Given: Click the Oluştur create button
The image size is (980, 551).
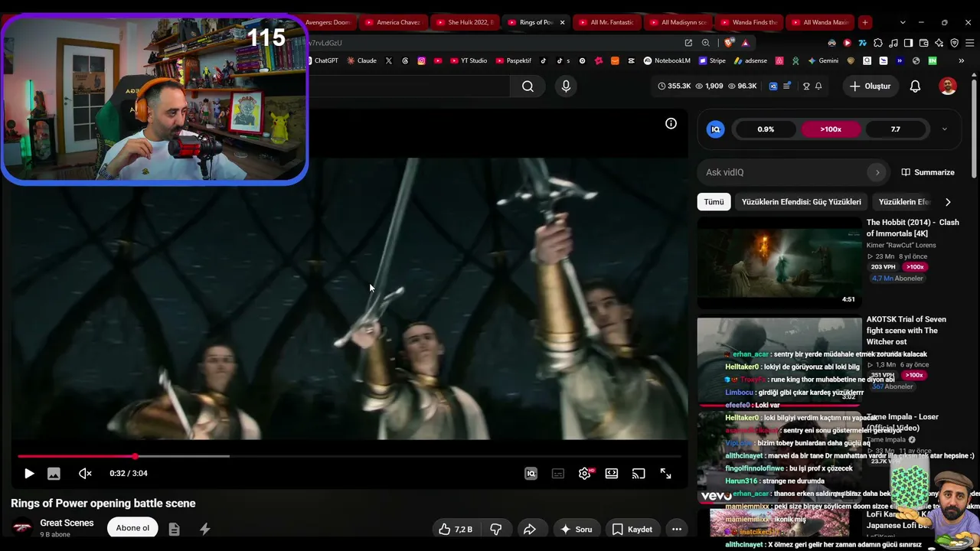Looking at the screenshot, I should 871,86.
